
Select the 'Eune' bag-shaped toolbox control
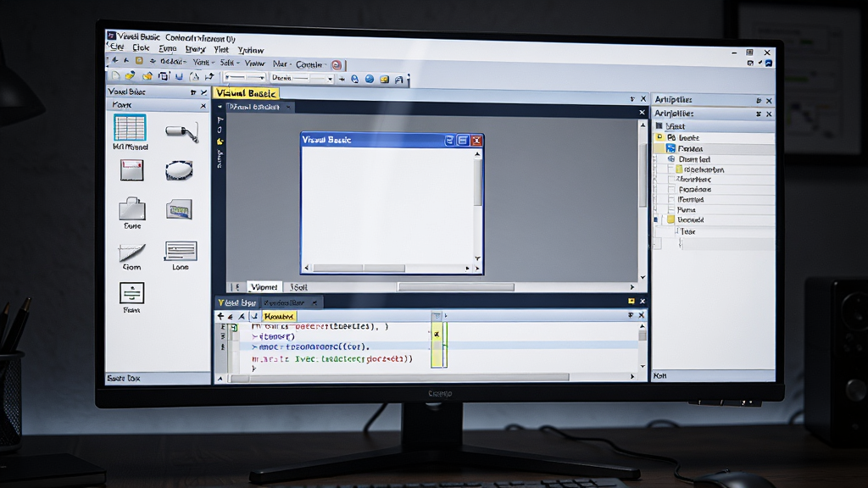pyautogui.click(x=132, y=210)
